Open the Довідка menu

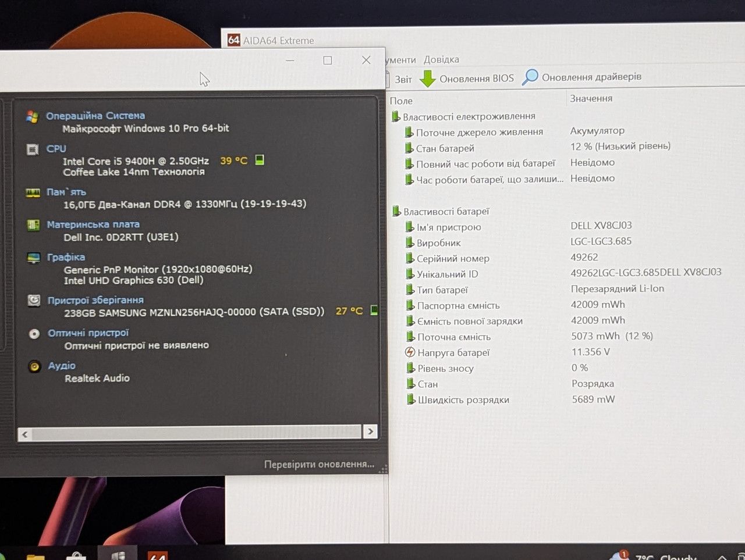(441, 59)
